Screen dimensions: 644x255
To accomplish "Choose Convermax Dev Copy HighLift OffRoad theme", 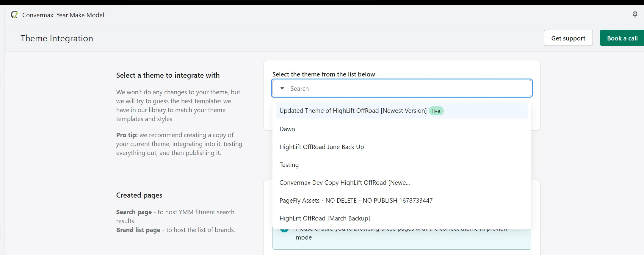I will 344,183.
